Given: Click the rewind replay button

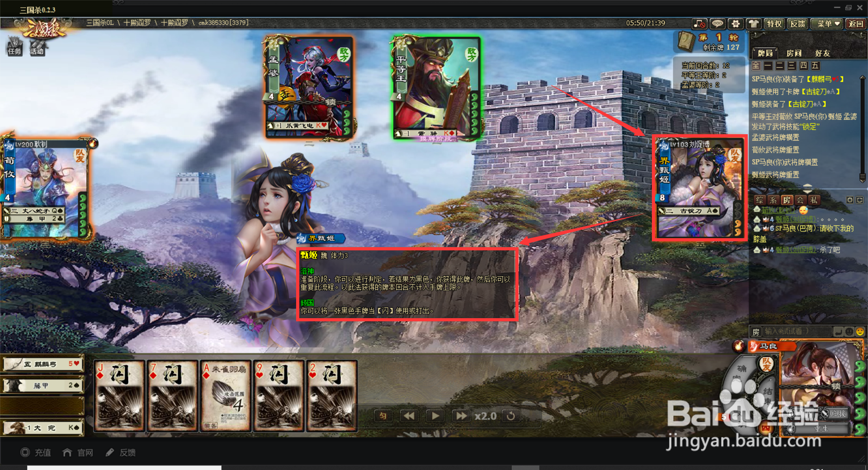Looking at the screenshot, I should 409,416.
